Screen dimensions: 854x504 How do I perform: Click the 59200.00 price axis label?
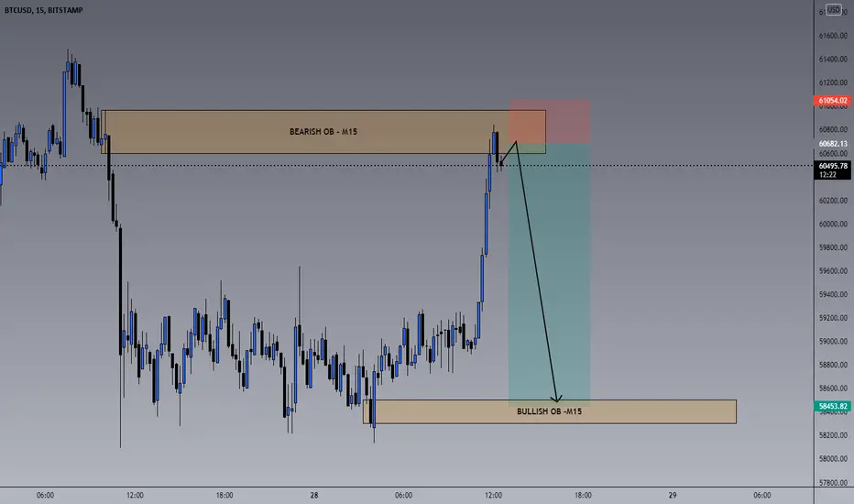[833, 318]
